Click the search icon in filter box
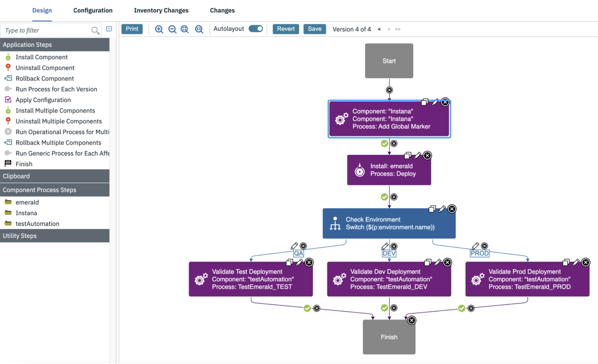This screenshot has height=364, width=598. [95, 30]
